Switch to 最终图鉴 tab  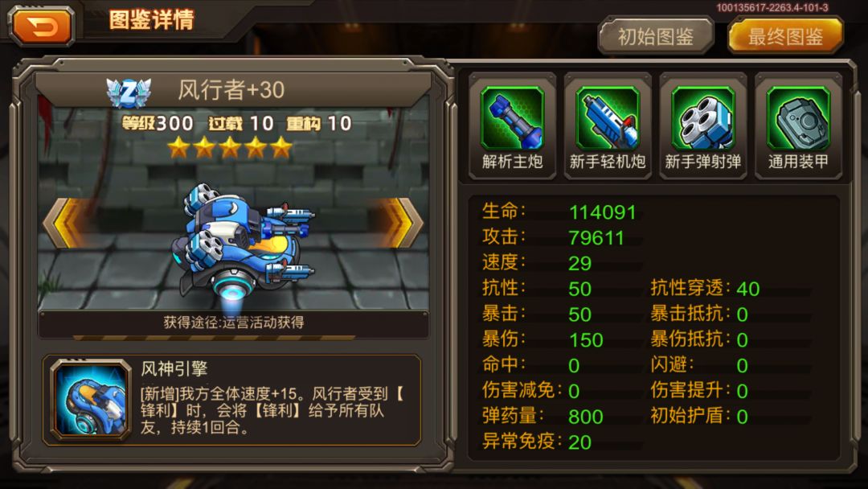785,36
